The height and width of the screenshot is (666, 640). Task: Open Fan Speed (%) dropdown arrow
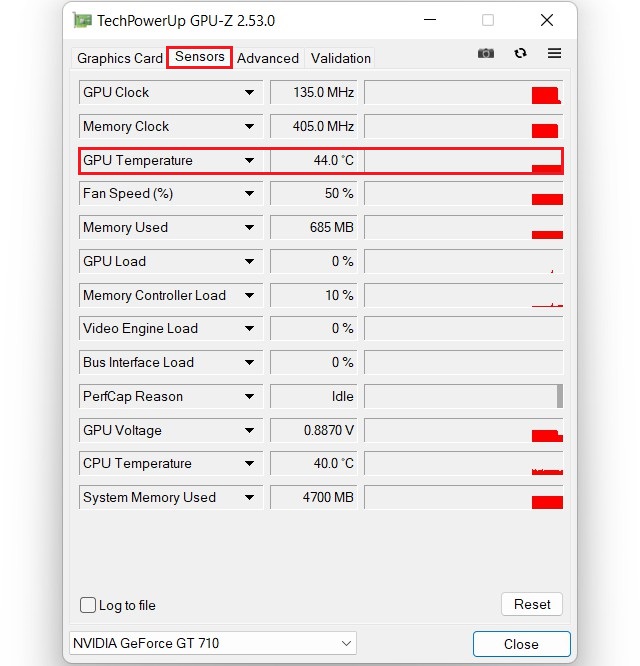coord(249,193)
